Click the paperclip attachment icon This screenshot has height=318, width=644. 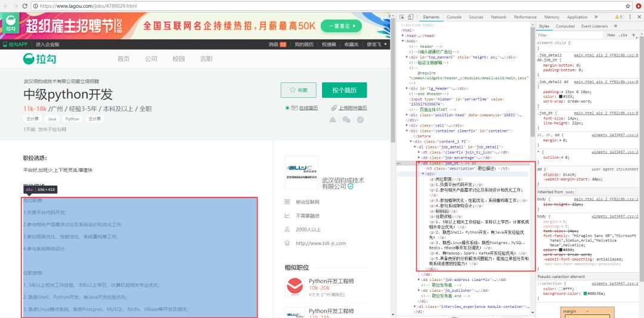point(335,108)
